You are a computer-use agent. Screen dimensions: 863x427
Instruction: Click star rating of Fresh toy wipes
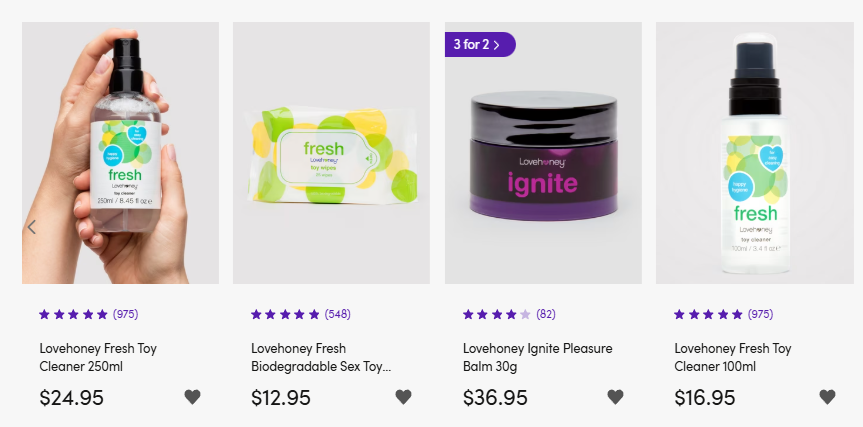[285, 314]
